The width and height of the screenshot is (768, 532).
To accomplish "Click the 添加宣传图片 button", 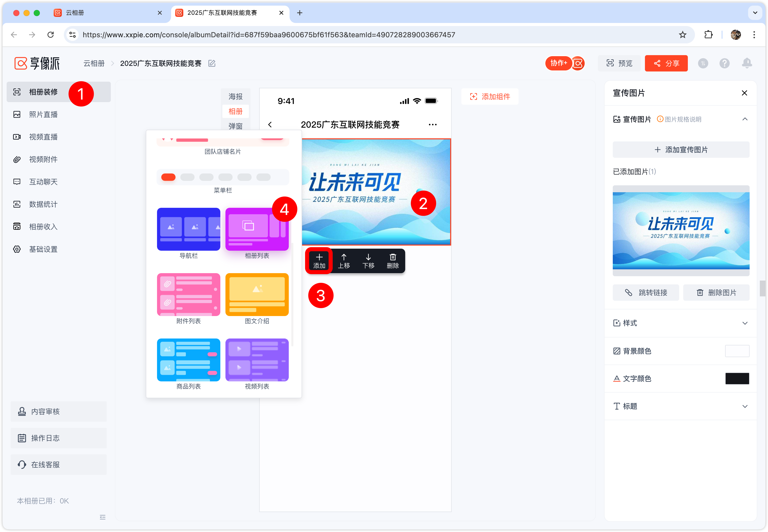I will 681,150.
